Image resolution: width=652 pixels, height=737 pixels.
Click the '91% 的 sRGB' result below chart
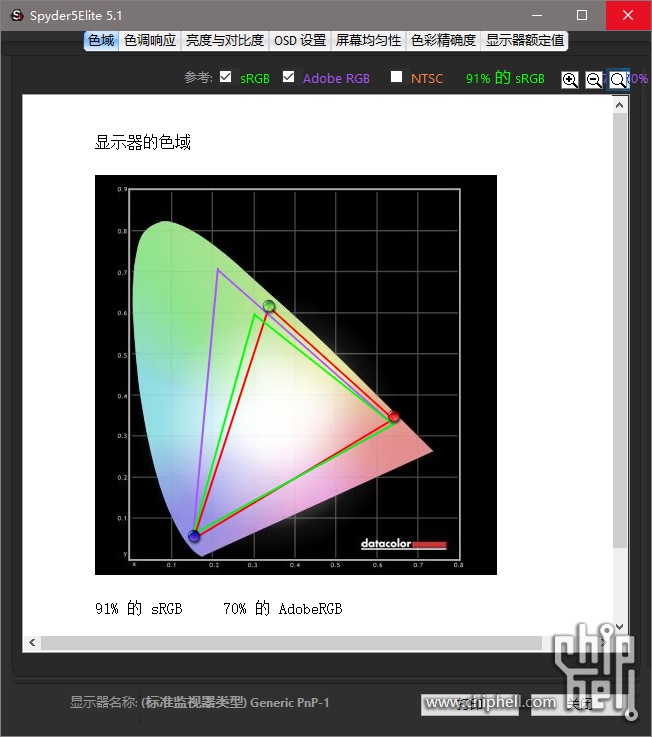(x=139, y=609)
